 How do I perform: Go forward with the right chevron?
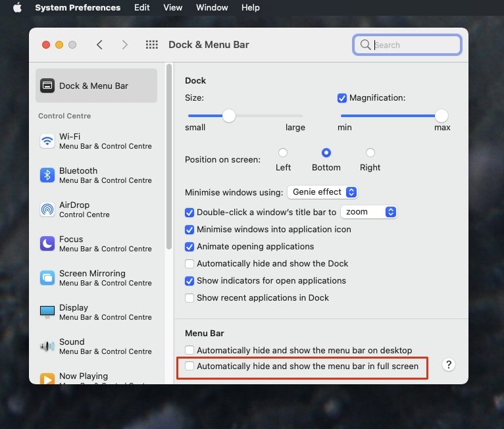125,45
